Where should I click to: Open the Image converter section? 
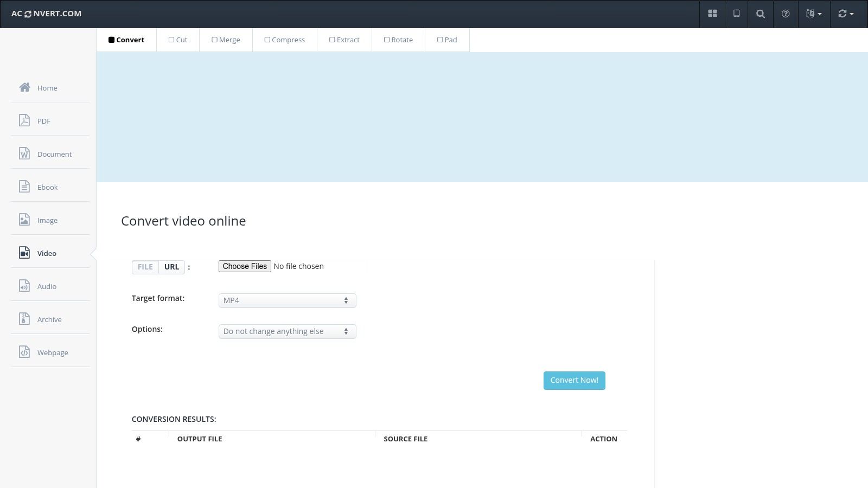click(x=50, y=220)
